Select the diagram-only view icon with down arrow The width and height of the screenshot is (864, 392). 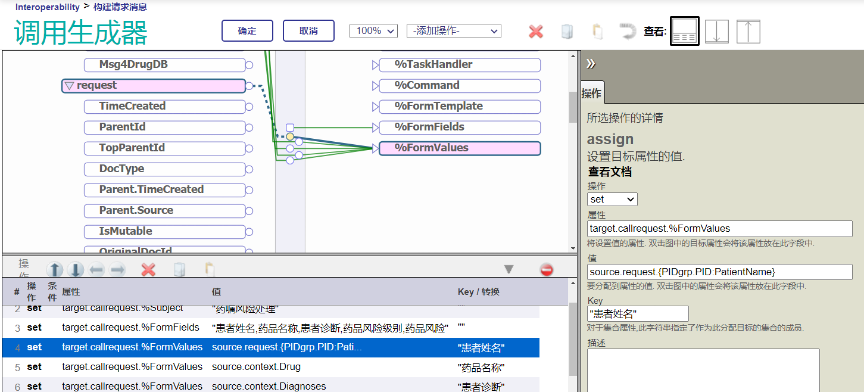[x=716, y=32]
